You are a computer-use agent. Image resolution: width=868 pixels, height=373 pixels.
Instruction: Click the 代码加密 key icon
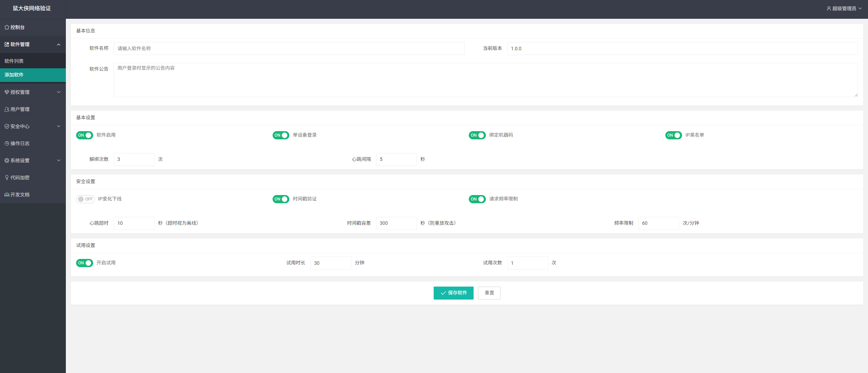pos(6,178)
